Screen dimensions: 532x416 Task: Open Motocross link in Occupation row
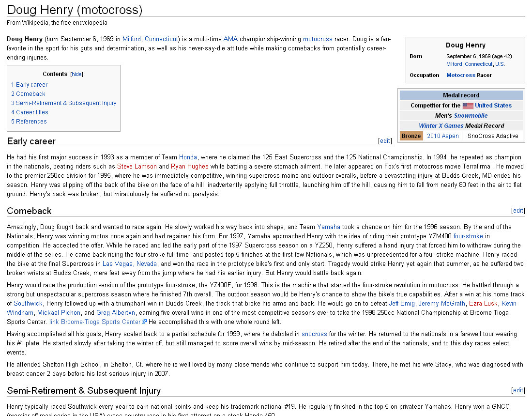point(461,75)
